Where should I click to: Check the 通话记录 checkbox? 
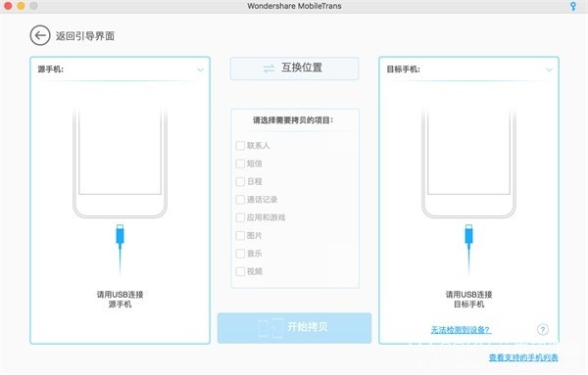(240, 200)
